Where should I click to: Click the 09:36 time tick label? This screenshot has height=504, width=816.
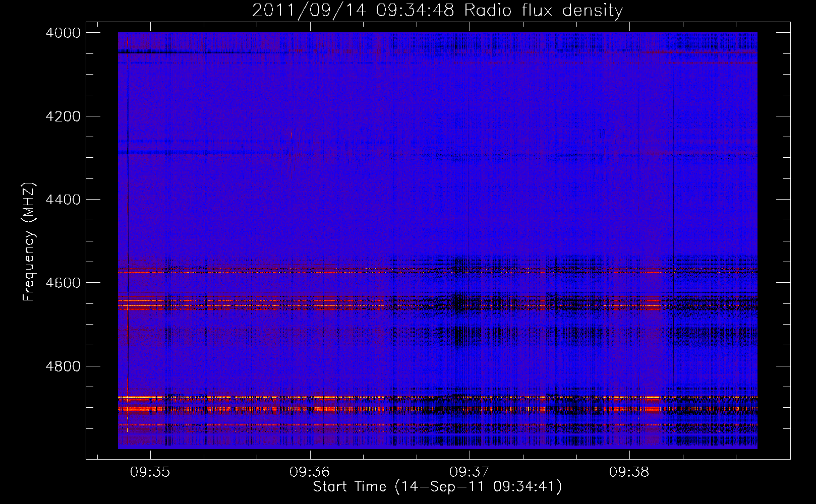(310, 472)
